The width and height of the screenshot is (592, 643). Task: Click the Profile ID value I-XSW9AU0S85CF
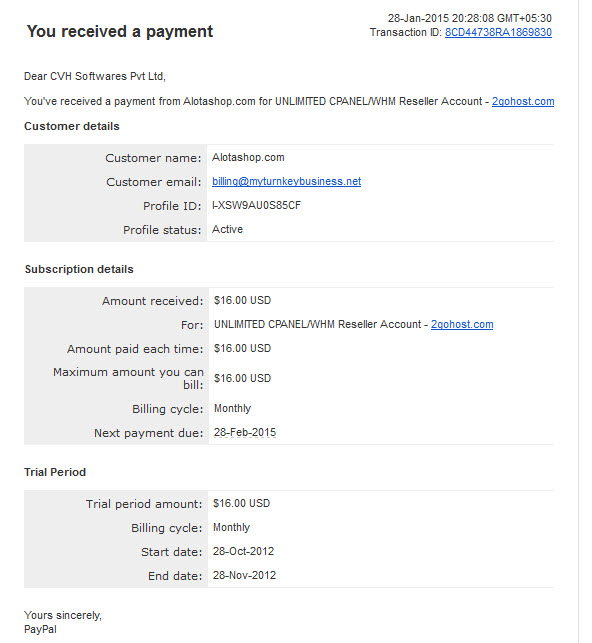click(x=256, y=205)
